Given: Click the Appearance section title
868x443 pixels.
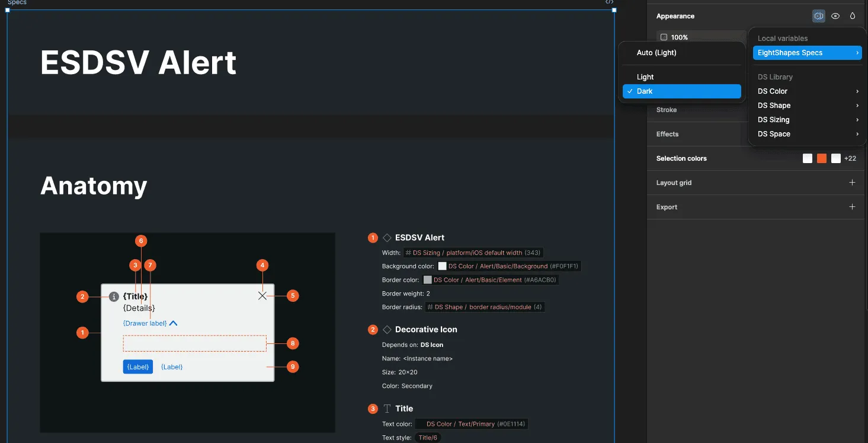Looking at the screenshot, I should 675,16.
